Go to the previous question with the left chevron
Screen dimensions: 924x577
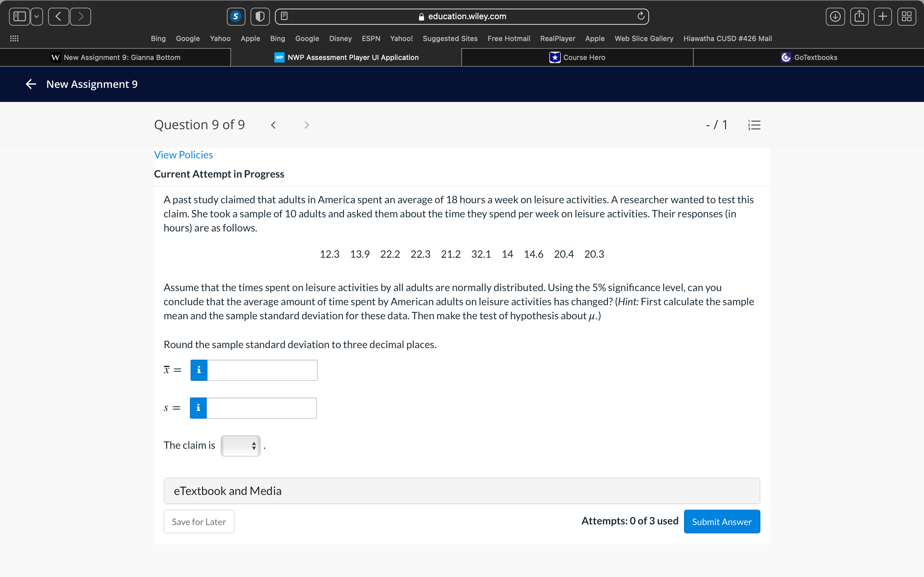(273, 125)
